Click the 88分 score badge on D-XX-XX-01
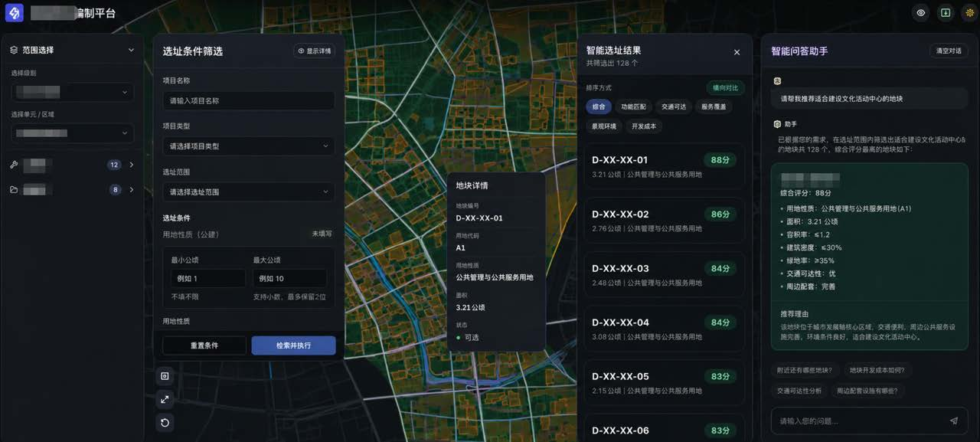This screenshot has width=980, height=442. pyautogui.click(x=720, y=160)
